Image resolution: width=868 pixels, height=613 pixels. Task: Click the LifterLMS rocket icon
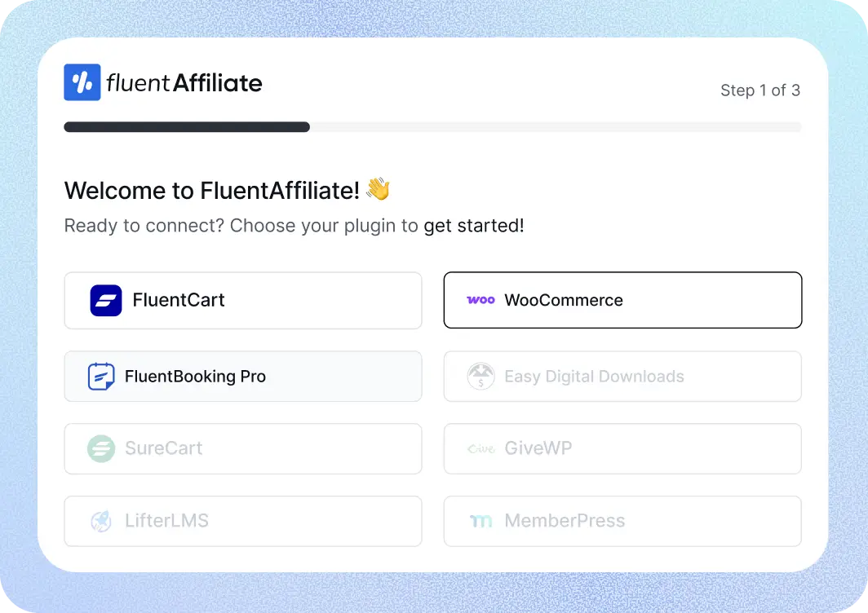click(x=101, y=521)
